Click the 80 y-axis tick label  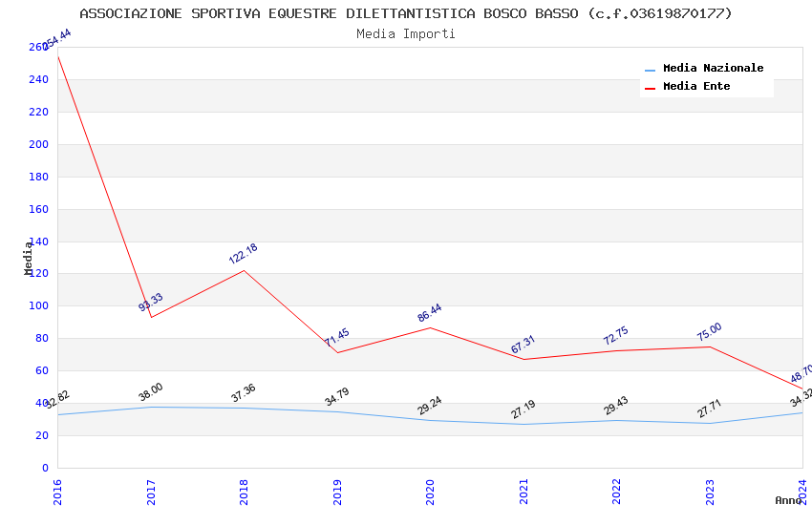click(x=42, y=338)
